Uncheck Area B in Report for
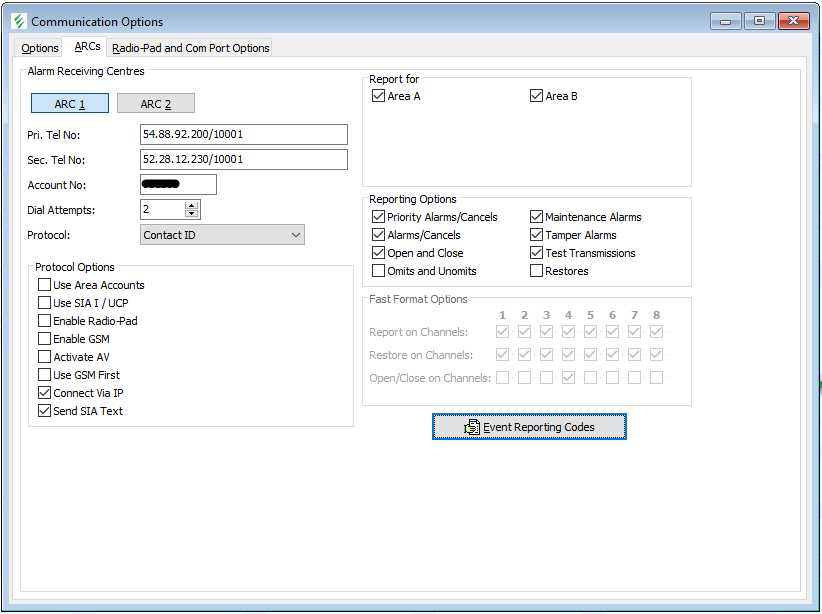Viewport: 822px width, 614px height. tap(537, 97)
